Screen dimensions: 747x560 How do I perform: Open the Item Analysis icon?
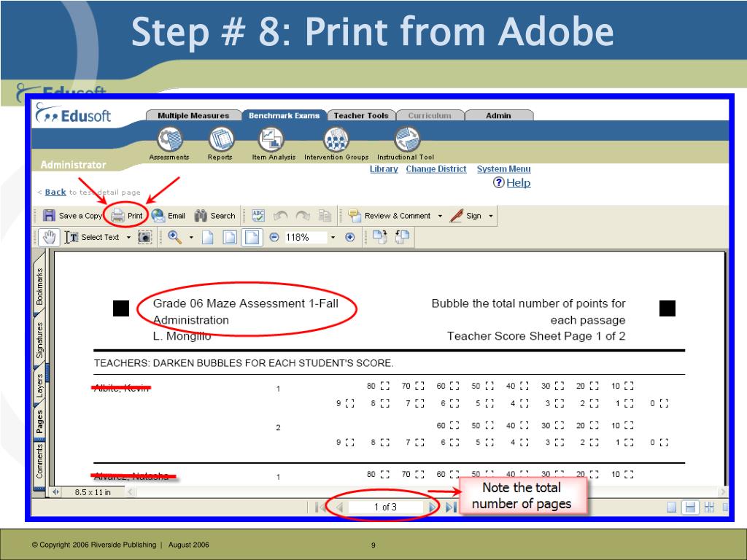pos(271,140)
